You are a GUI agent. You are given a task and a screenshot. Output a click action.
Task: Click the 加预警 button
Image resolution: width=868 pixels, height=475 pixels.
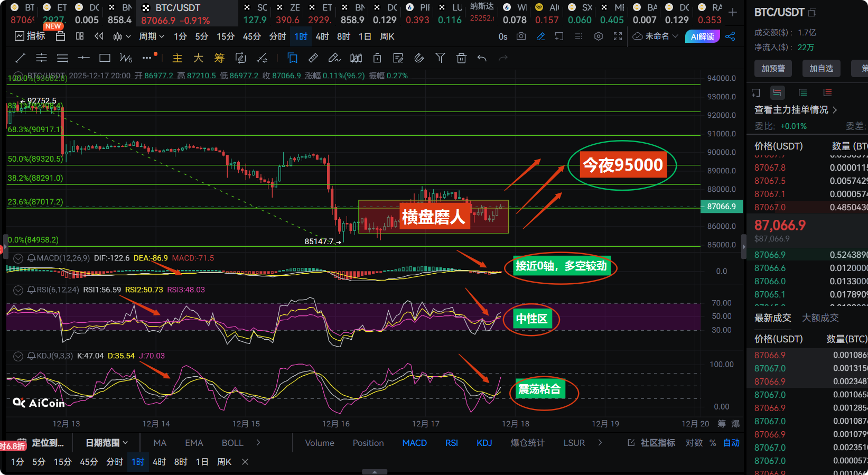(x=773, y=68)
